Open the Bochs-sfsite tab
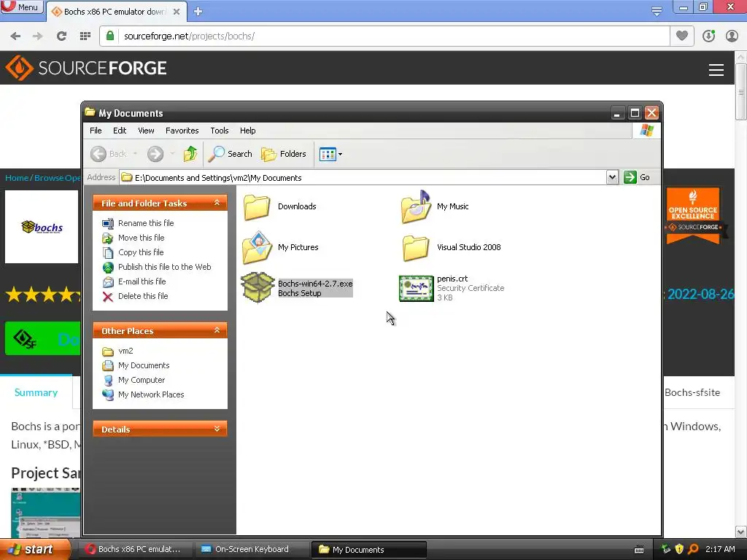The height and width of the screenshot is (560, 747). pos(692,393)
